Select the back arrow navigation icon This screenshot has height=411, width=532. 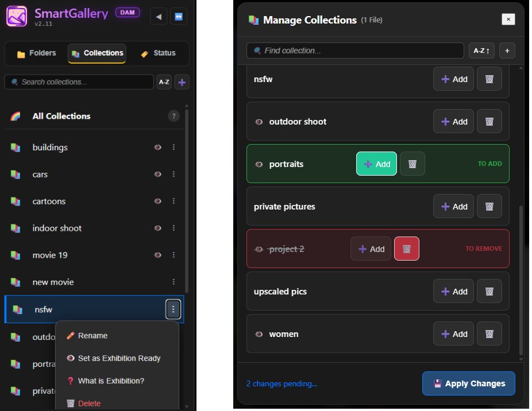159,16
